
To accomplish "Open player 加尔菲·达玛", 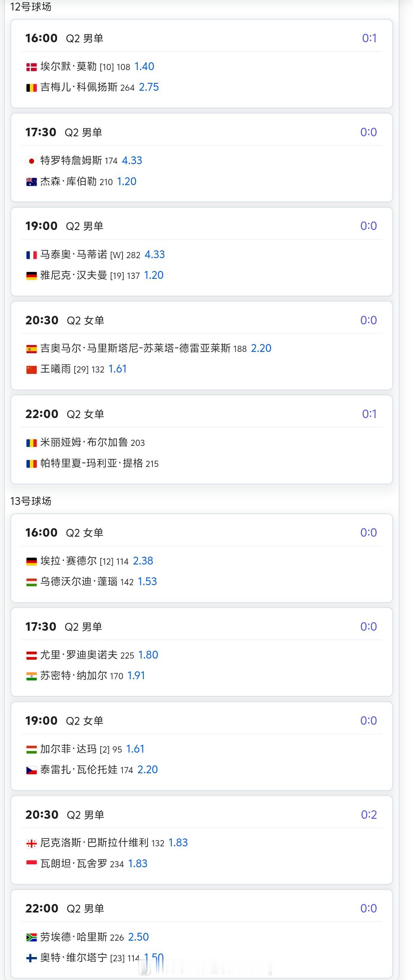I will point(69,749).
